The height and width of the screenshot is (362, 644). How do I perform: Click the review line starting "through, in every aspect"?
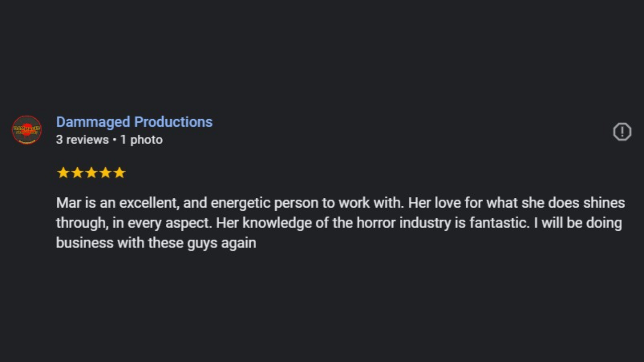tap(338, 223)
